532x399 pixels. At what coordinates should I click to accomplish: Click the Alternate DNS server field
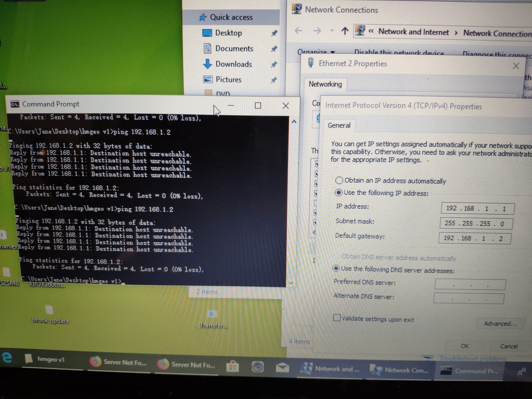468,298
